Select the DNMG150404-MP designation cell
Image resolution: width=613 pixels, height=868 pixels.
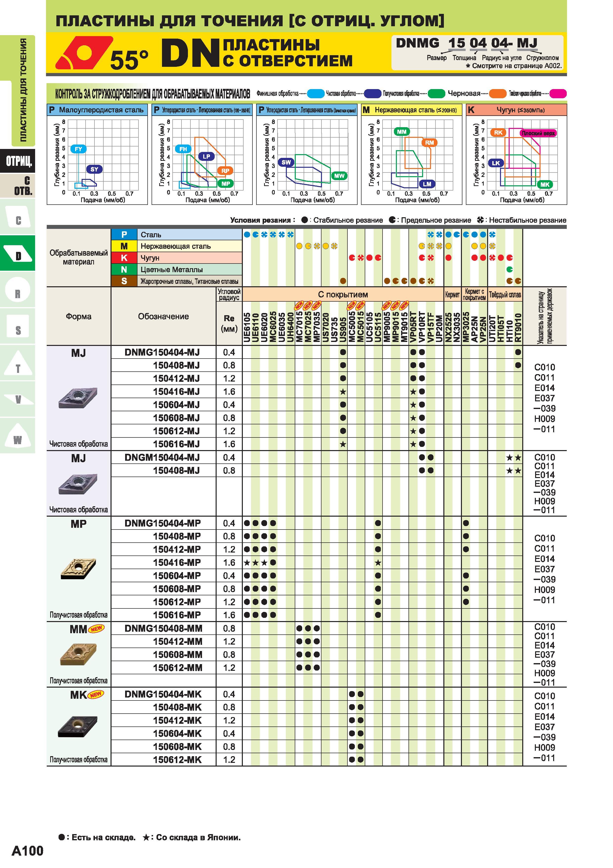click(163, 523)
